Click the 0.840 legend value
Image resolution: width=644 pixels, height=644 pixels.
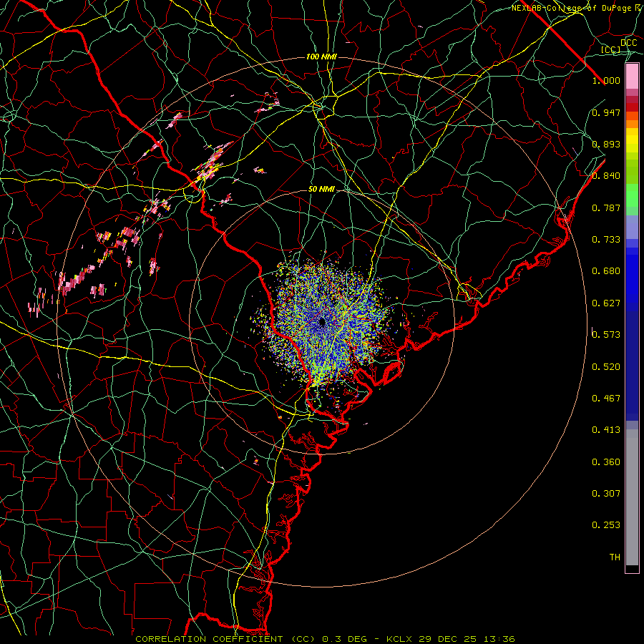[x=606, y=176]
